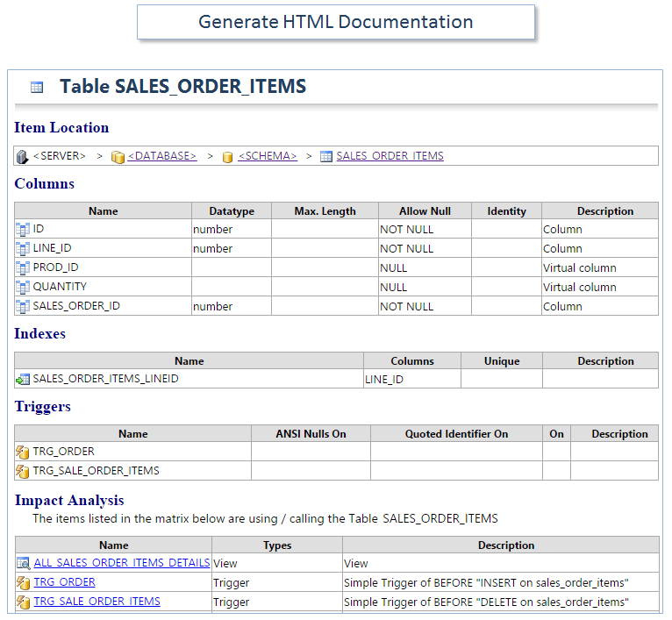Click the column icon next to SALES_ORDER_ID
672x620 pixels.
tap(22, 306)
